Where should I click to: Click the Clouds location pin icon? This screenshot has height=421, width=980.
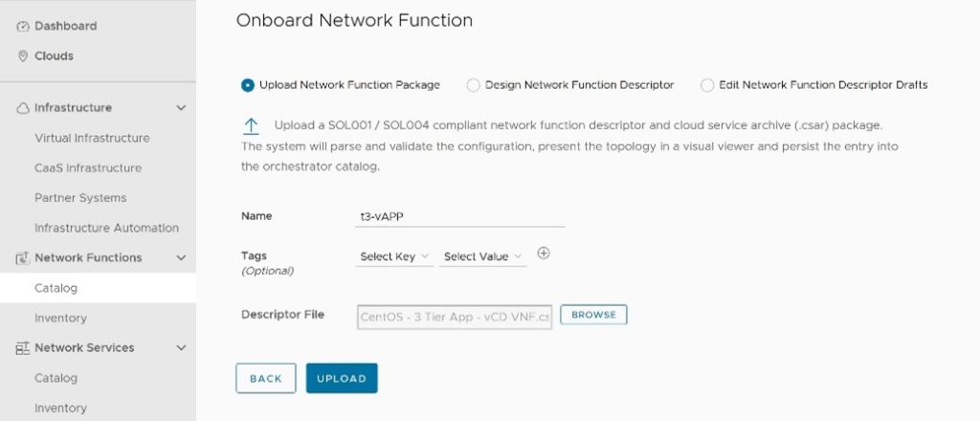23,55
